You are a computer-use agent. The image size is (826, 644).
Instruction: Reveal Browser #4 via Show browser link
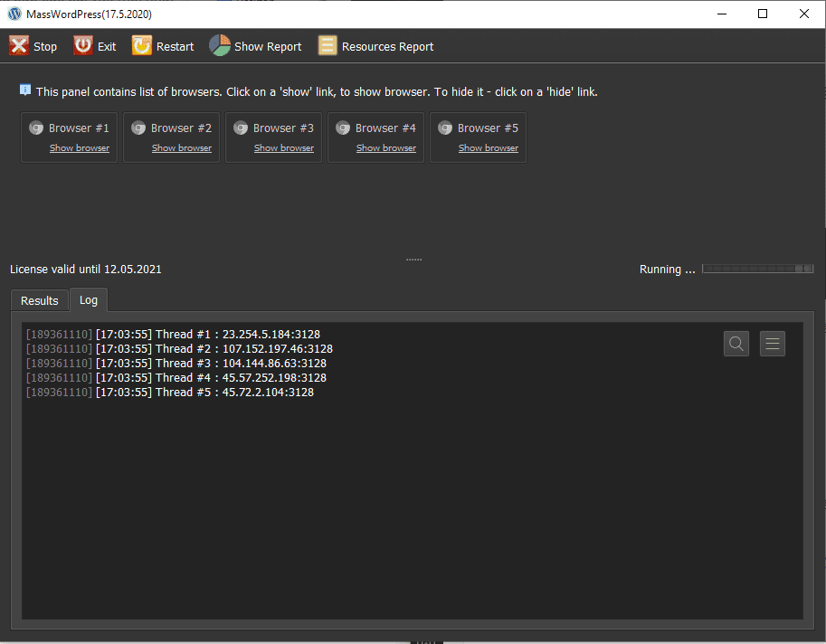click(386, 148)
